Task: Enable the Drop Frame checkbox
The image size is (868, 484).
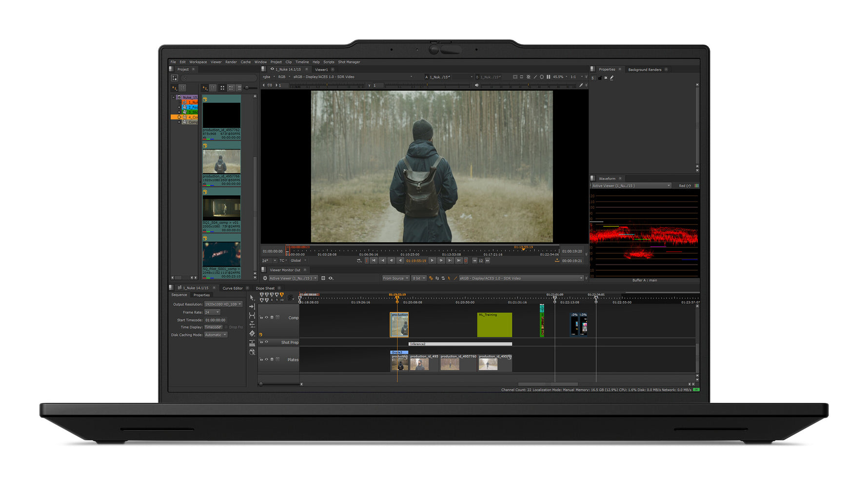Action: click(x=226, y=327)
